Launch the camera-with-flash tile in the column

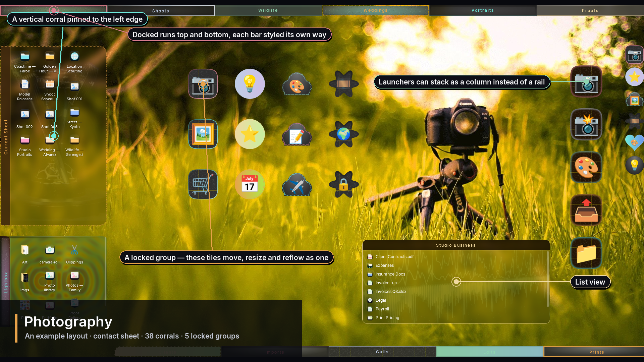(586, 124)
